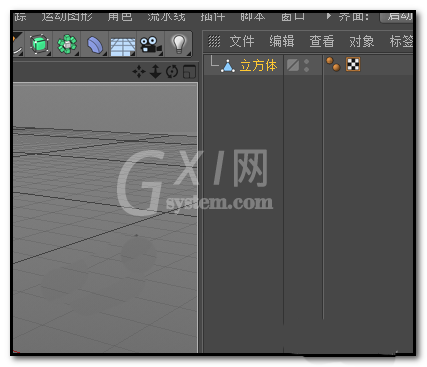This screenshot has width=427, height=367.
Task: Add a Camera object
Action: tap(151, 45)
